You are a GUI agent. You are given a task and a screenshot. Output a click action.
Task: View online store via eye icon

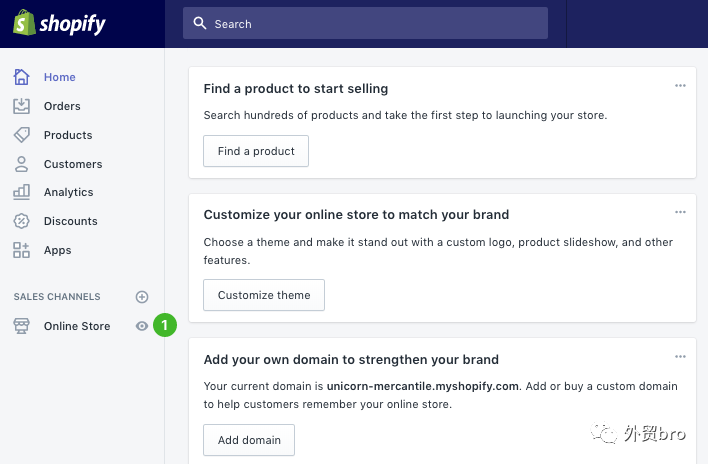[x=142, y=326]
